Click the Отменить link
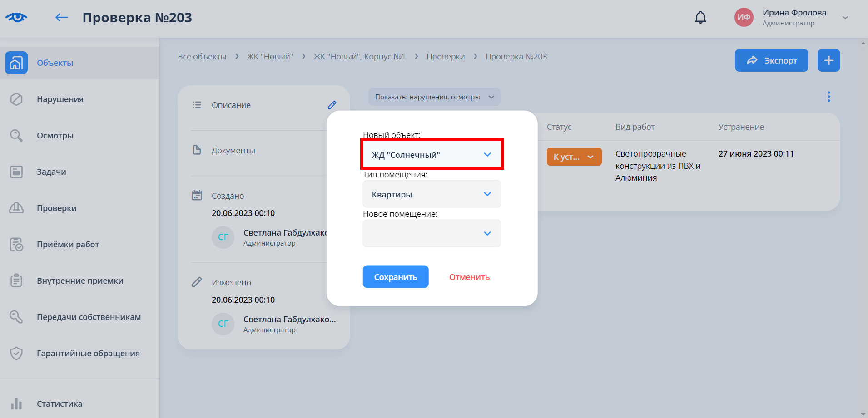The height and width of the screenshot is (418, 868). [x=469, y=277]
